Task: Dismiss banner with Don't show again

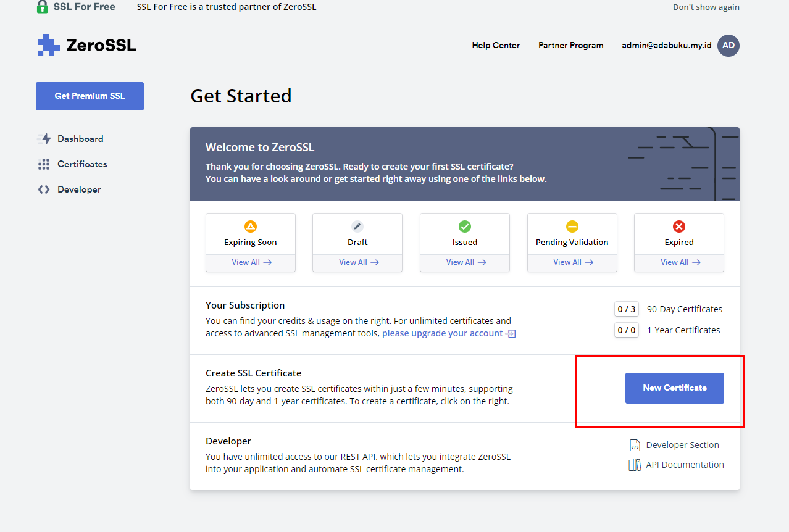Action: [706, 7]
